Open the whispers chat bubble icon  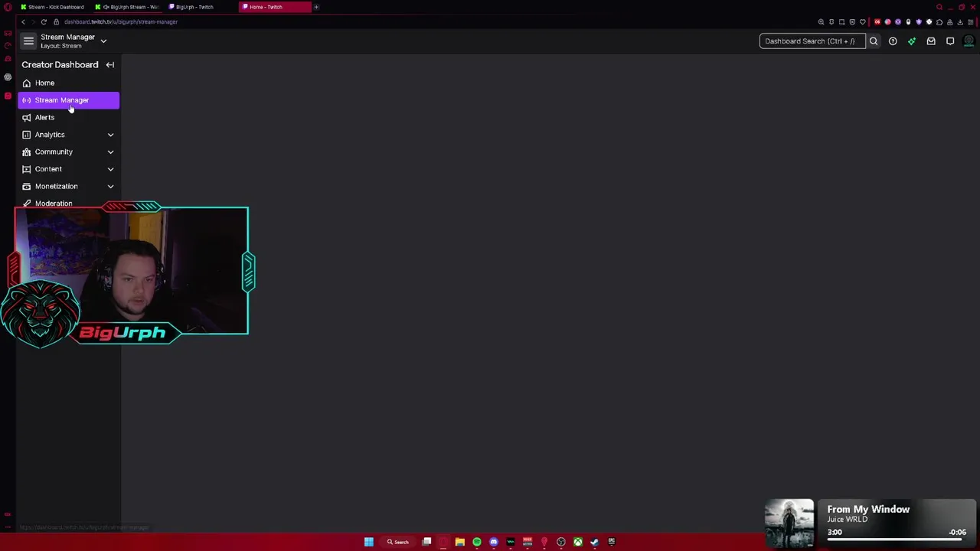tap(950, 41)
